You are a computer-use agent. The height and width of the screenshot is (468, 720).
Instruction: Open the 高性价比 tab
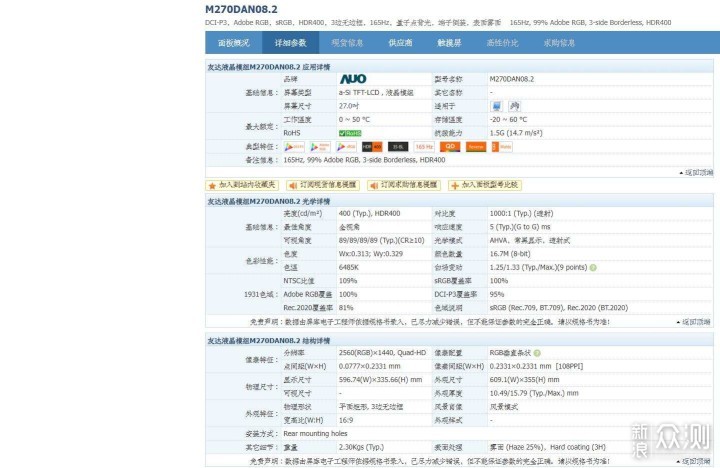pyautogui.click(x=502, y=43)
